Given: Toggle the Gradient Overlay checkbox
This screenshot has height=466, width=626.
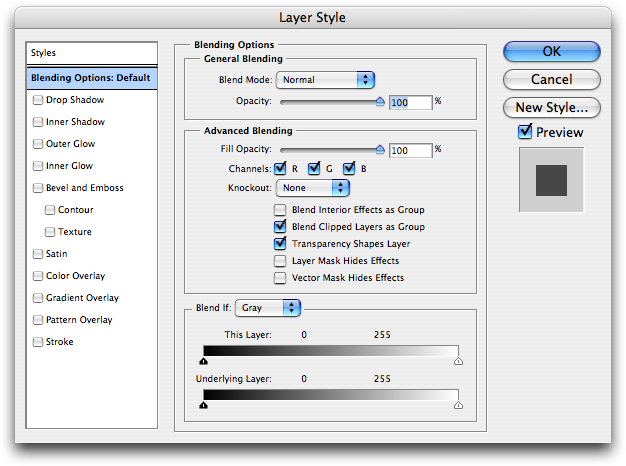Looking at the screenshot, I should coord(38,298).
